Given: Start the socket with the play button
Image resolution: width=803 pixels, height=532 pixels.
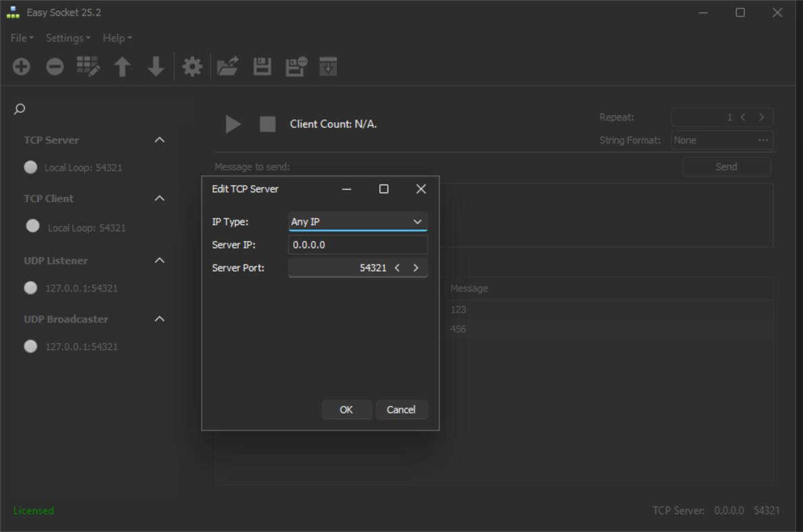Looking at the screenshot, I should 233,124.
